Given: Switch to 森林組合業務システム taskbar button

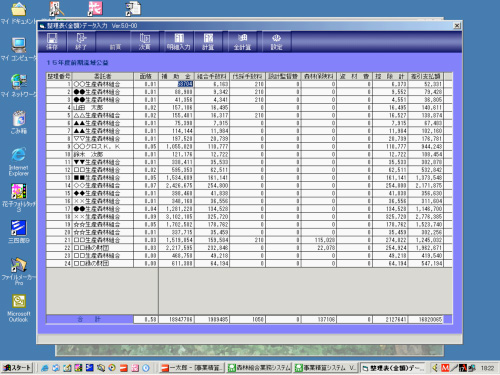Looking at the screenshot, I should click(x=259, y=368).
